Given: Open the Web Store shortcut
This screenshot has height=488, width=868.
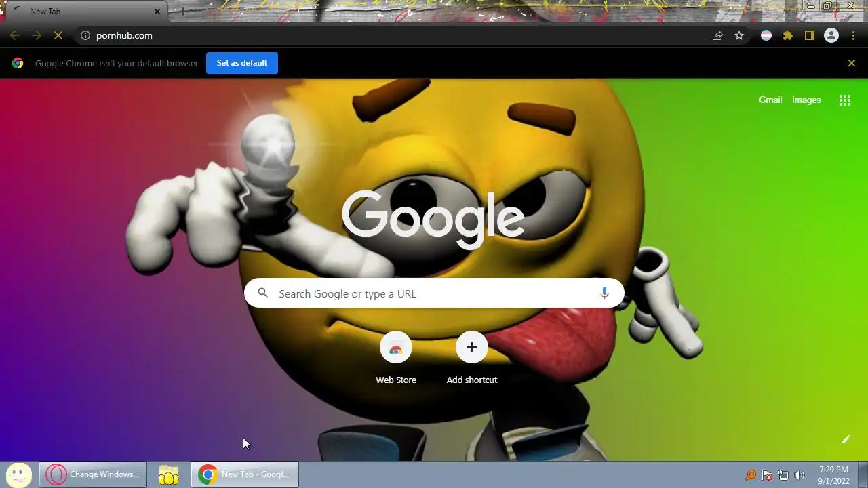Looking at the screenshot, I should (x=396, y=359).
